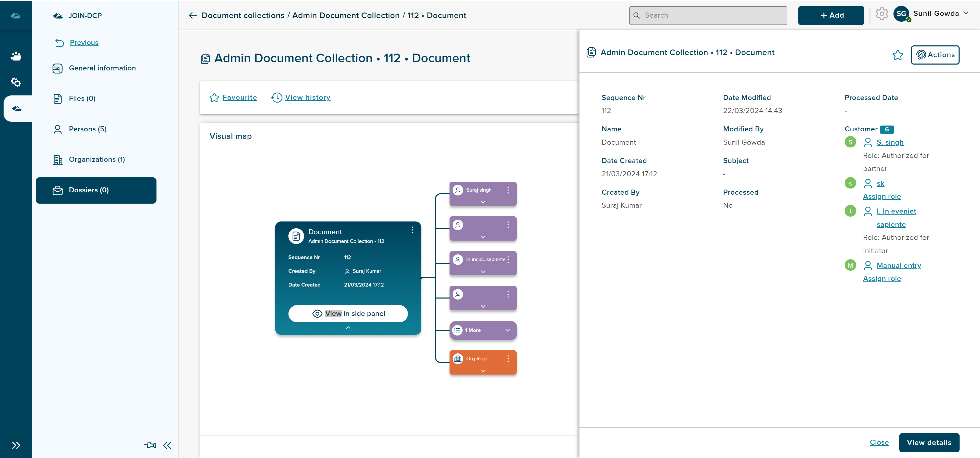980x458 pixels.
Task: Collapse sidebar with double left chevrons
Action: (167, 445)
